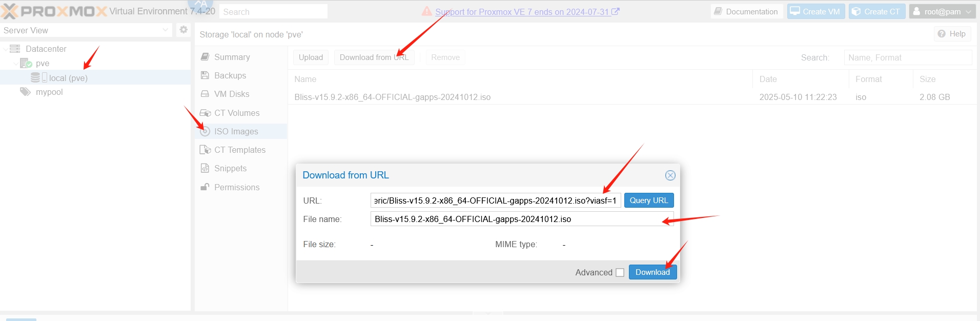Click the CT Volumes icon
This screenshot has height=321, width=980.
coord(205,113)
